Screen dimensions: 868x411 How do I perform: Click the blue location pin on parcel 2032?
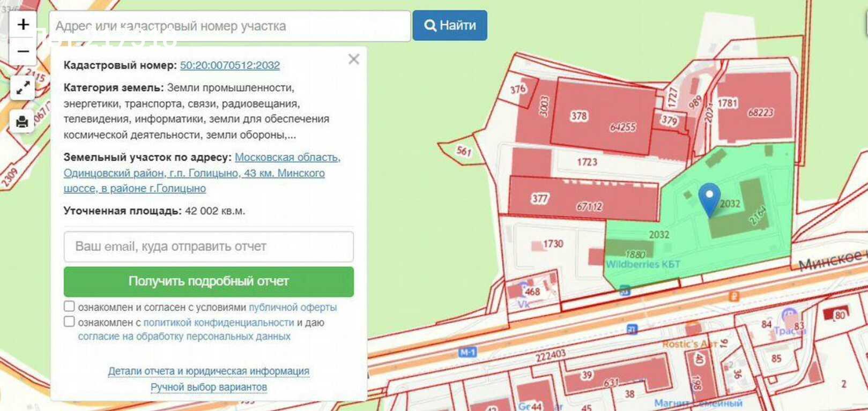(x=709, y=198)
